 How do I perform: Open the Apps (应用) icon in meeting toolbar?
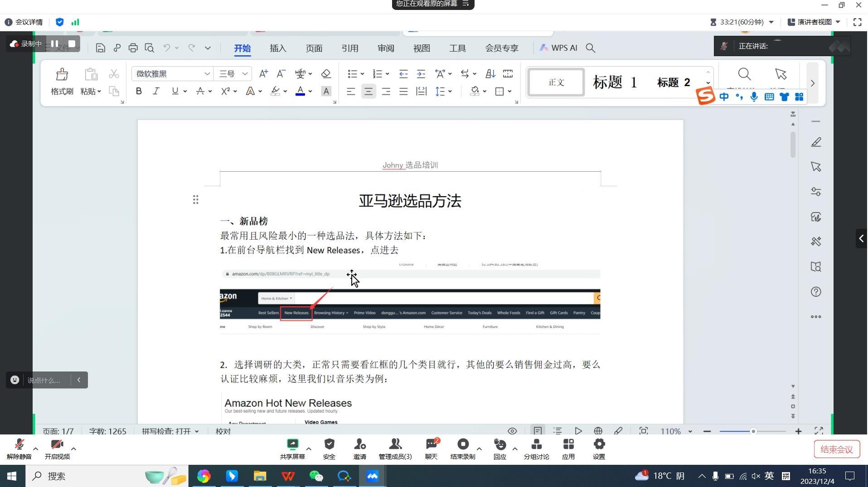tap(568, 449)
